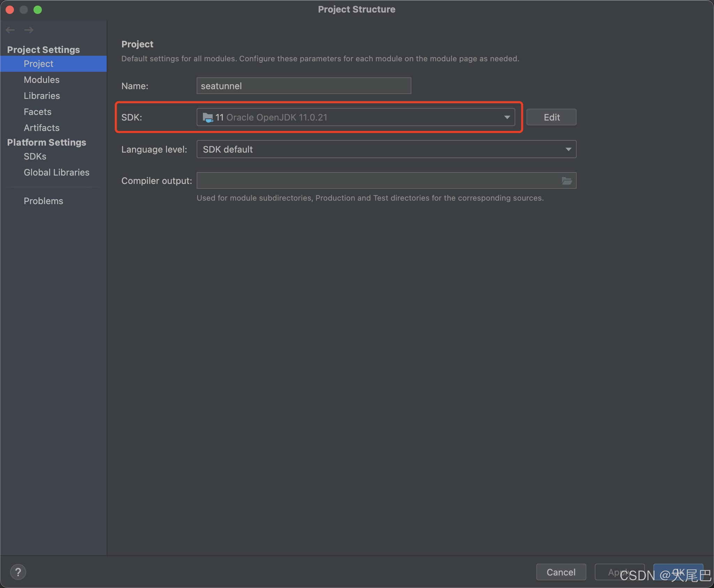Open the Language level dropdown
Image resolution: width=714 pixels, height=588 pixels.
[386, 149]
